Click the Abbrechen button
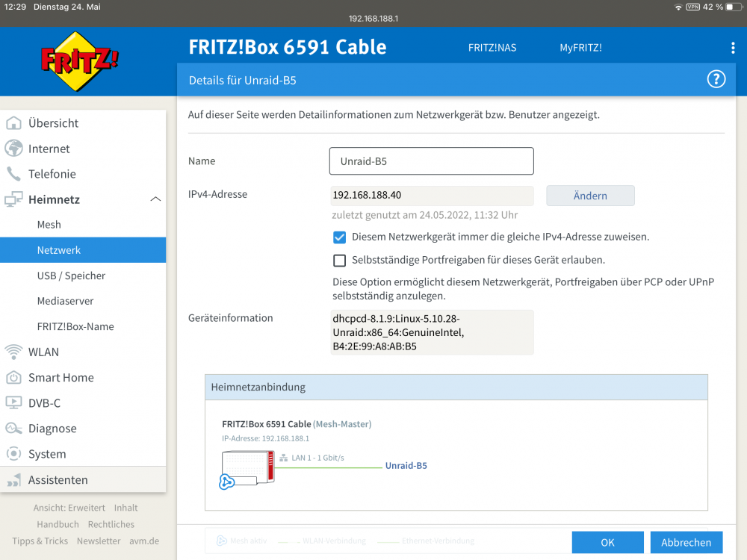The height and width of the screenshot is (560, 747). (686, 542)
